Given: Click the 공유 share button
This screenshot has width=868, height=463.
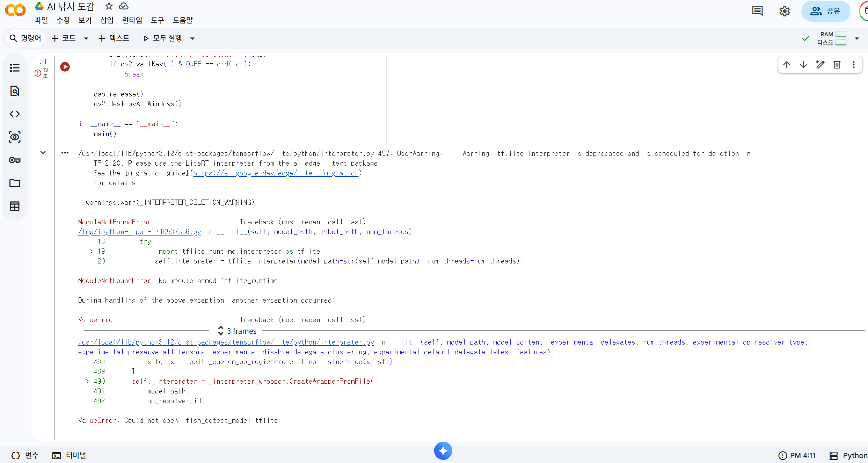Looking at the screenshot, I should coord(826,11).
